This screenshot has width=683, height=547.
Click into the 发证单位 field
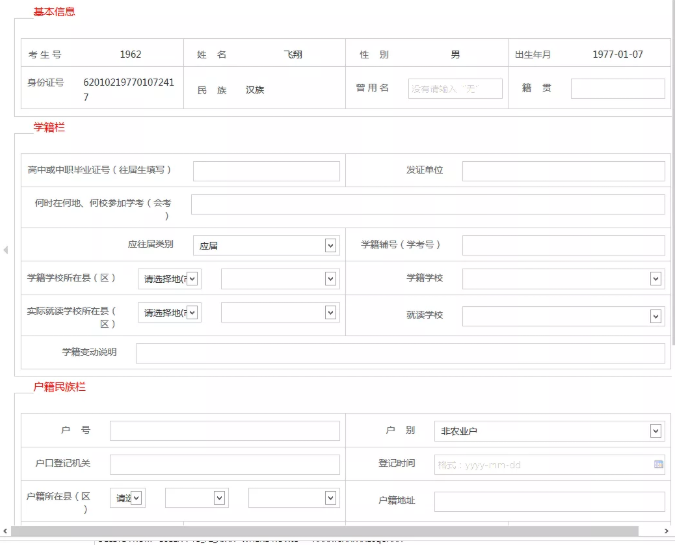(x=563, y=171)
